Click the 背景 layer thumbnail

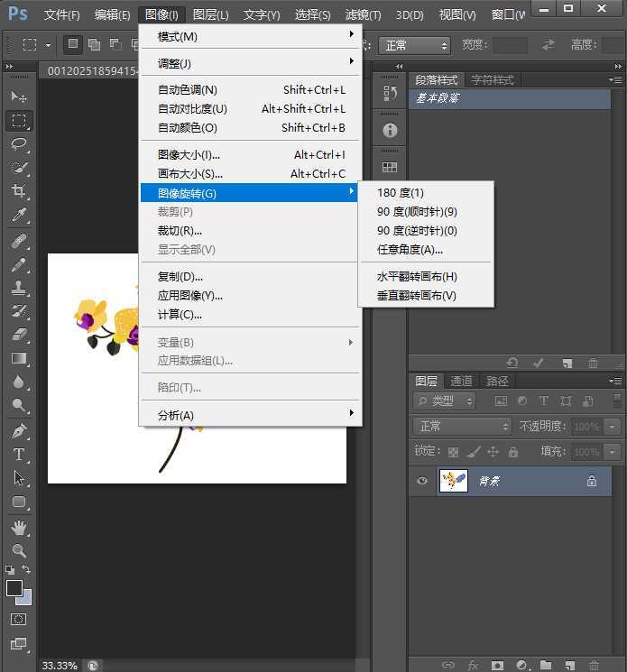tap(453, 481)
